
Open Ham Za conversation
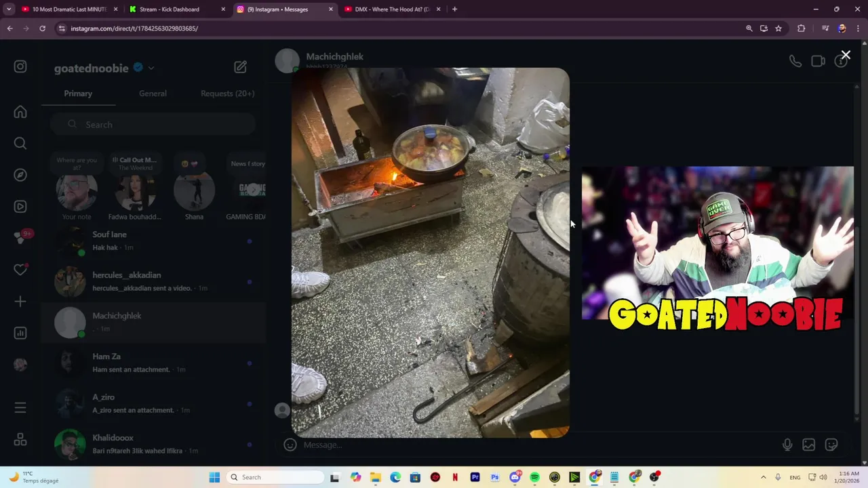tap(153, 363)
